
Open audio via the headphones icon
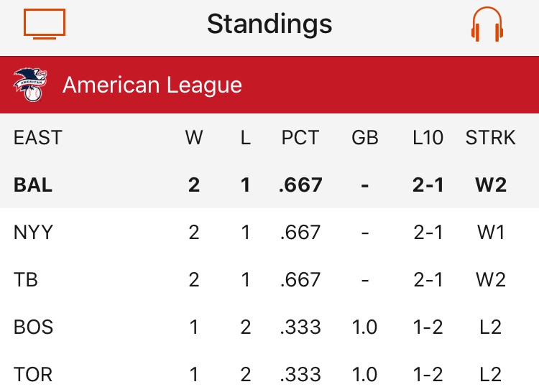click(x=487, y=24)
